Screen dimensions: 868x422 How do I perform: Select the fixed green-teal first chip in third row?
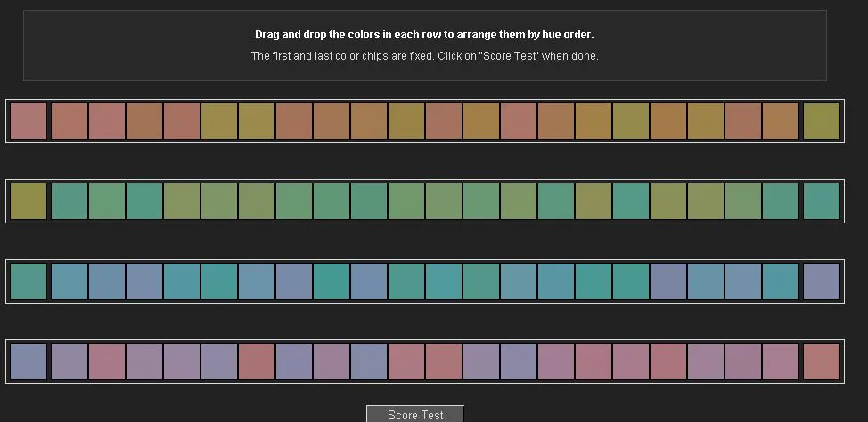coord(29,281)
